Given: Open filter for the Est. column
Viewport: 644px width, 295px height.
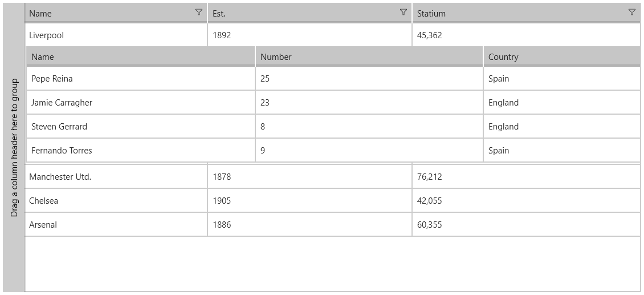Looking at the screenshot, I should click(x=403, y=13).
